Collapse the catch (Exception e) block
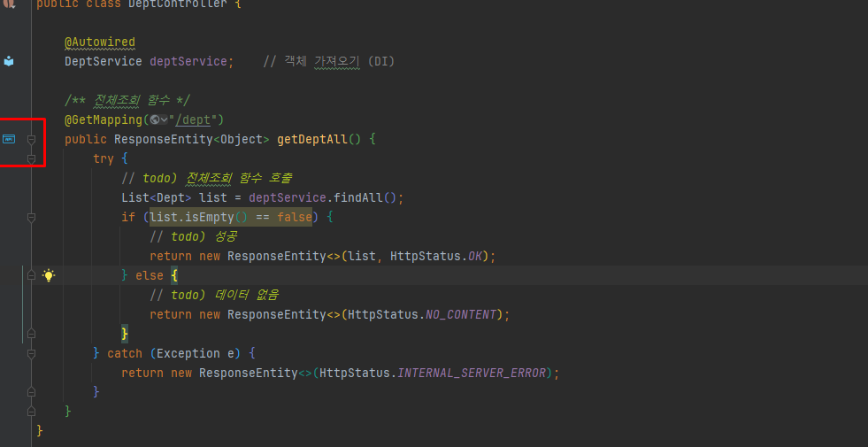This screenshot has width=868, height=447. point(32,353)
